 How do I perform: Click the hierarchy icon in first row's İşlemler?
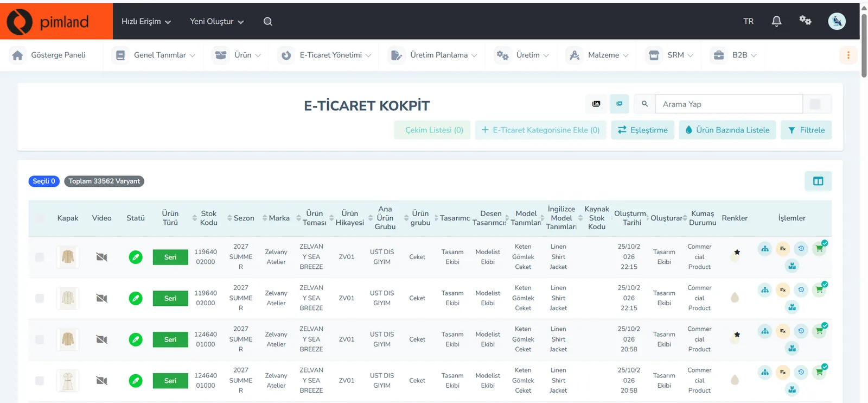(765, 249)
